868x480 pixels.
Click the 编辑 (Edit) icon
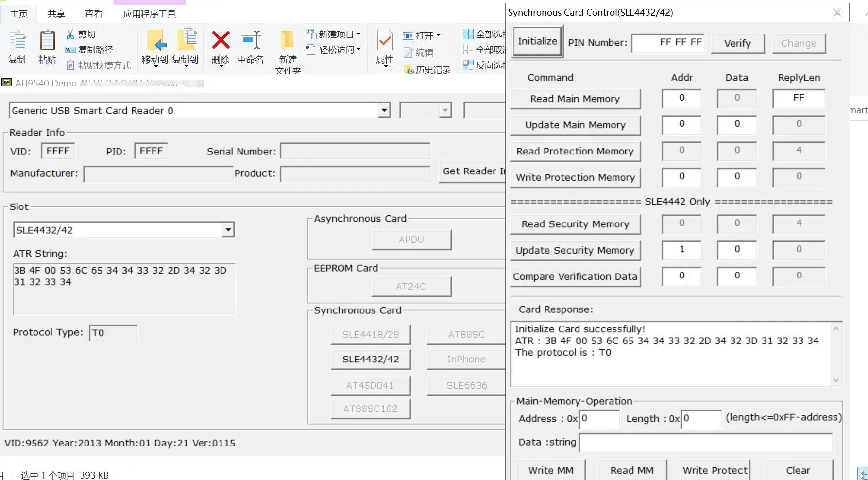419,52
